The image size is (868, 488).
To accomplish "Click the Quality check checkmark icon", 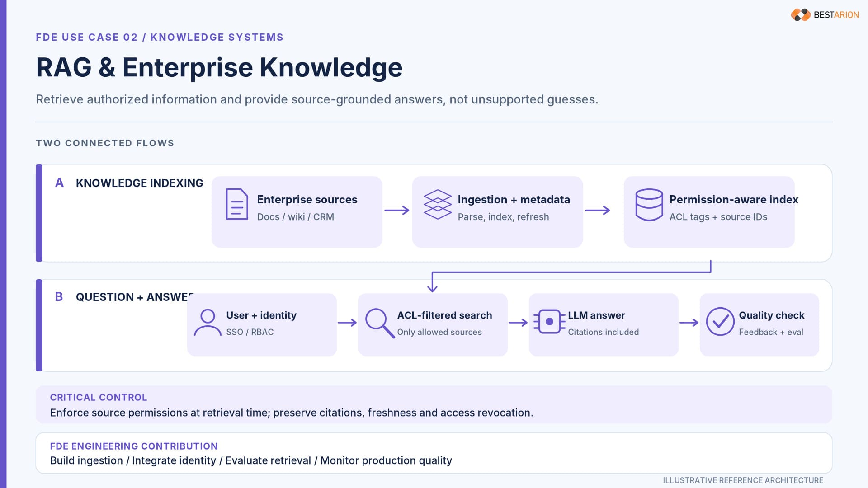I will pos(720,322).
